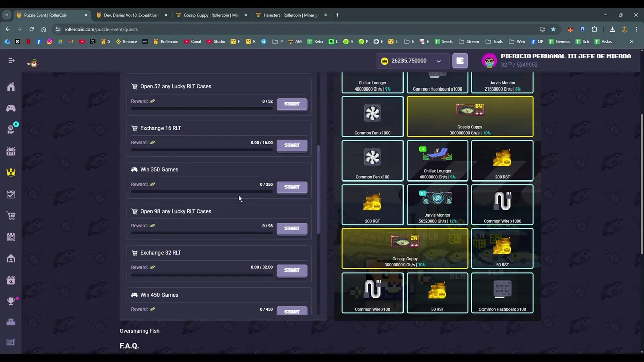The image size is (644, 362).
Task: Start the Win 350 Games quest
Action: pyautogui.click(x=292, y=187)
